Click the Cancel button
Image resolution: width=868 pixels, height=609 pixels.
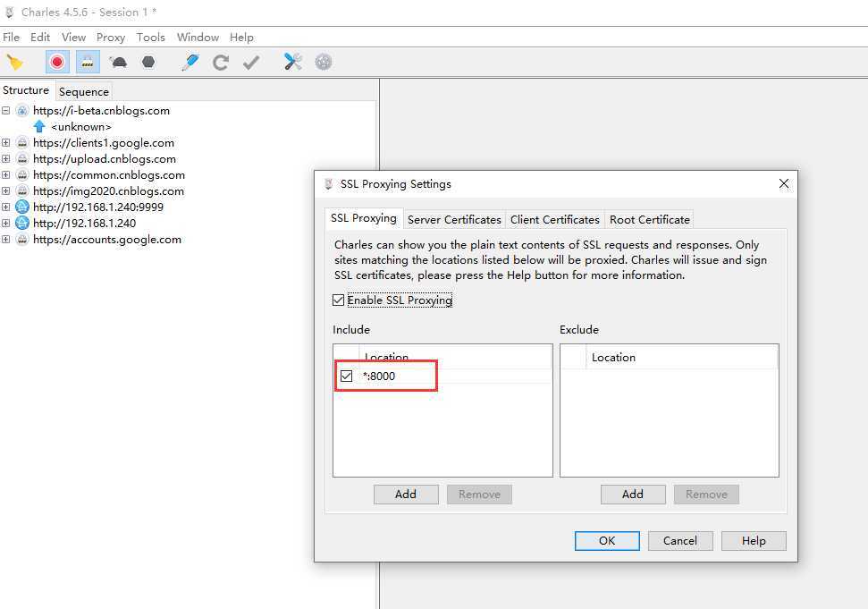(x=680, y=541)
